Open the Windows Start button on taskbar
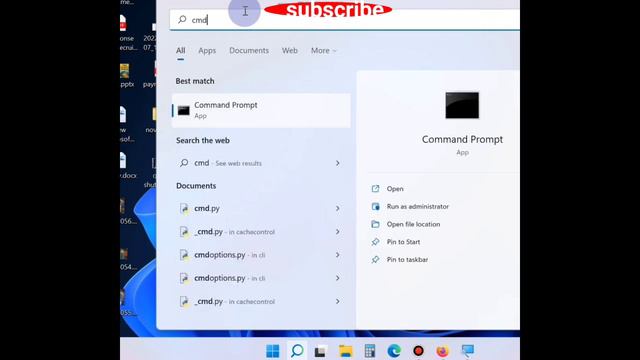 click(273, 351)
